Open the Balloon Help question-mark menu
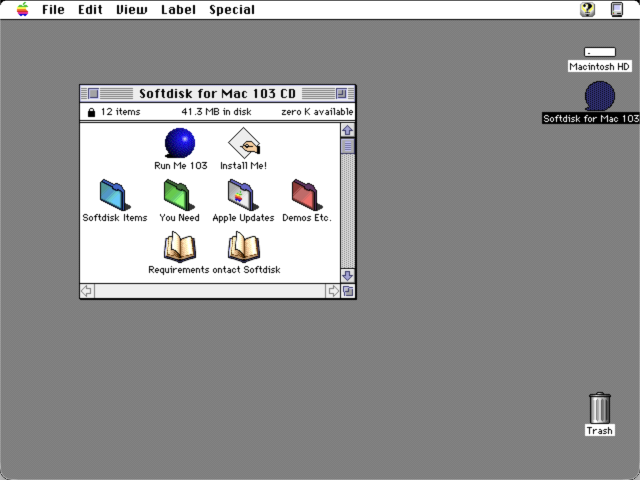Viewport: 640px width, 480px height. point(587,9)
